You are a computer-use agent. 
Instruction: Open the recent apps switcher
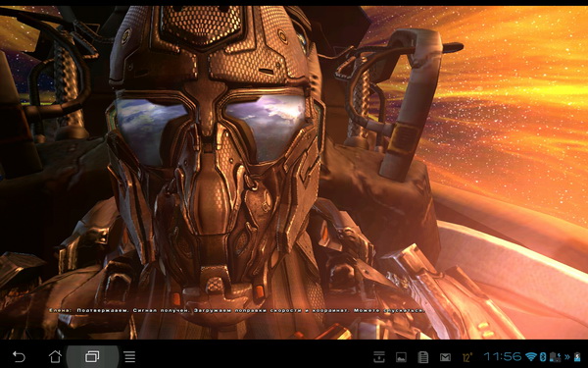92,356
